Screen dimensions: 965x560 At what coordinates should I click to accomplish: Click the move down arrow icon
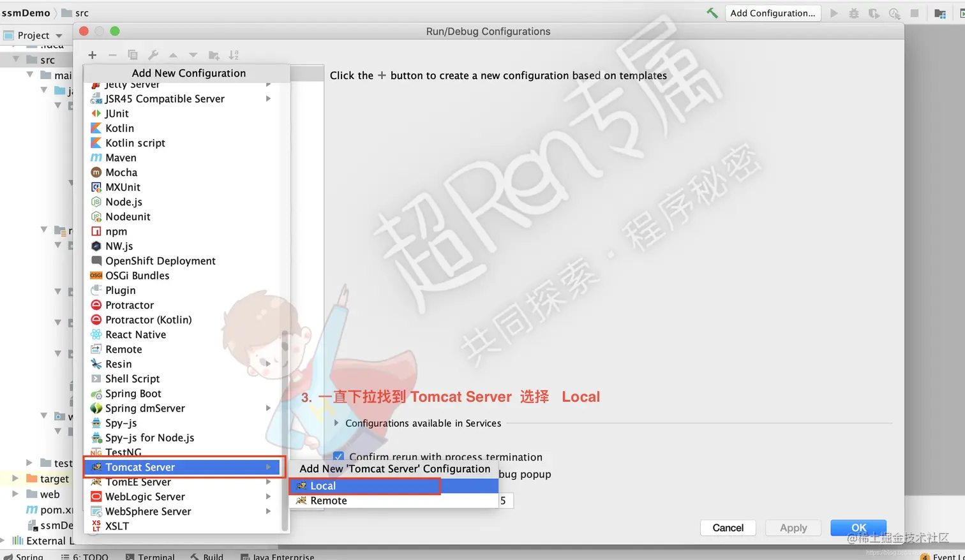193,55
